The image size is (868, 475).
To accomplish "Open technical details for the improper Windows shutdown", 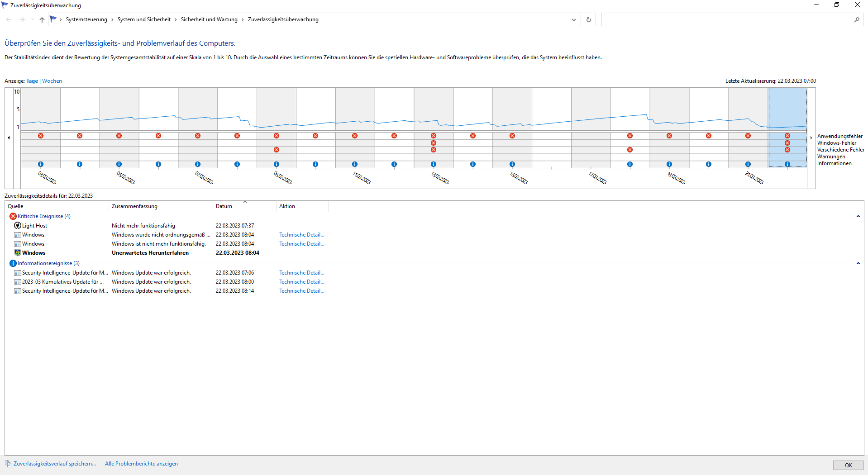I will coord(302,235).
